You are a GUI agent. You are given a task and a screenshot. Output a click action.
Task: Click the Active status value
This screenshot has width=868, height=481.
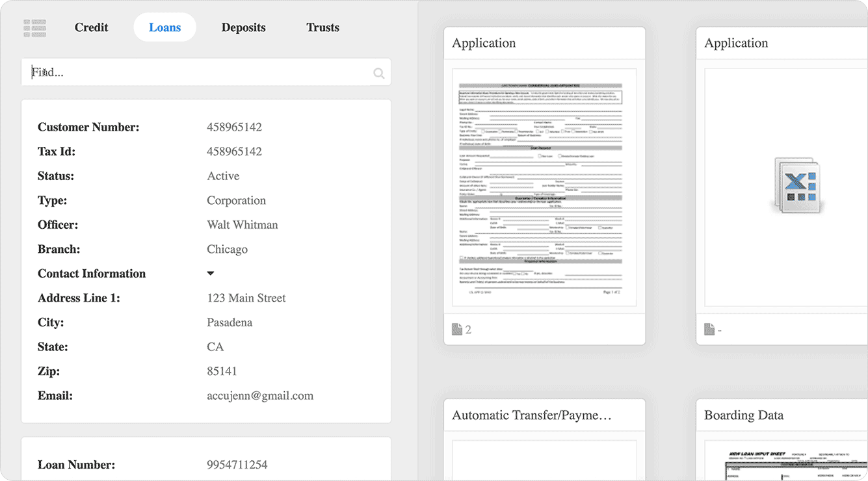pyautogui.click(x=222, y=175)
